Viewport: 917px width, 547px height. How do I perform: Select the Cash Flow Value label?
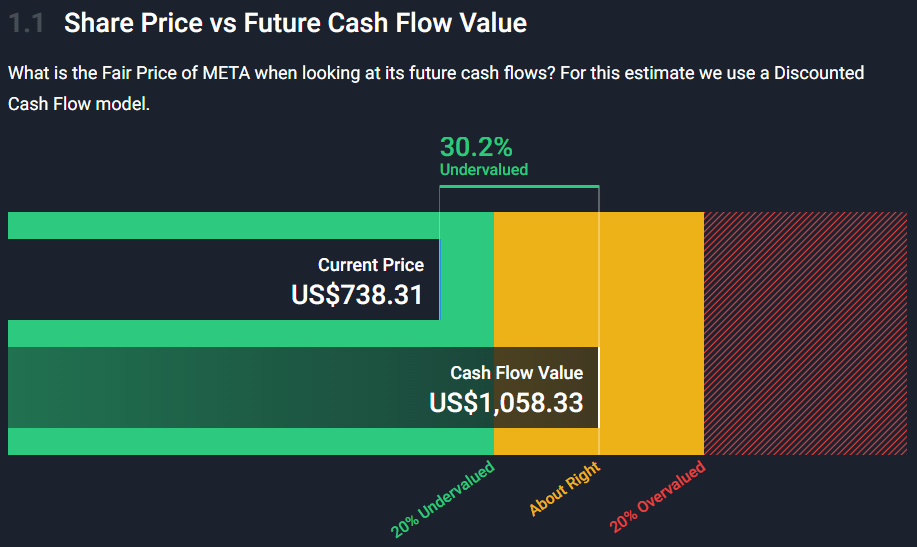tap(516, 373)
